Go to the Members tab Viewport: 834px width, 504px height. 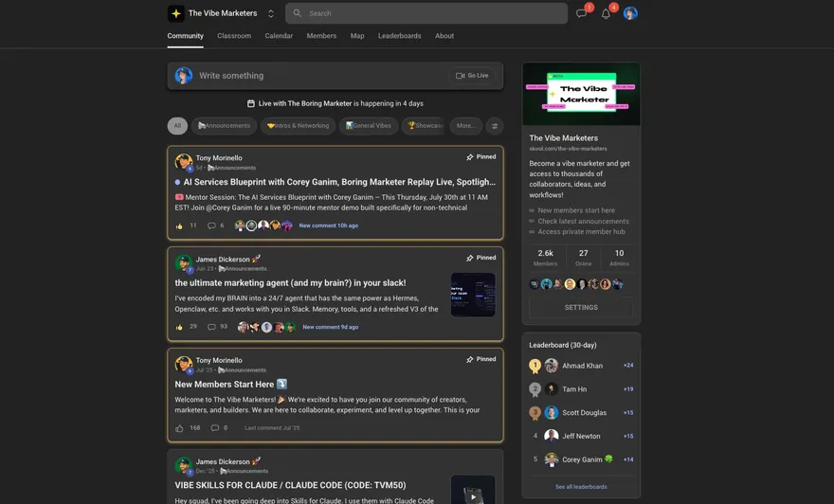click(x=321, y=36)
